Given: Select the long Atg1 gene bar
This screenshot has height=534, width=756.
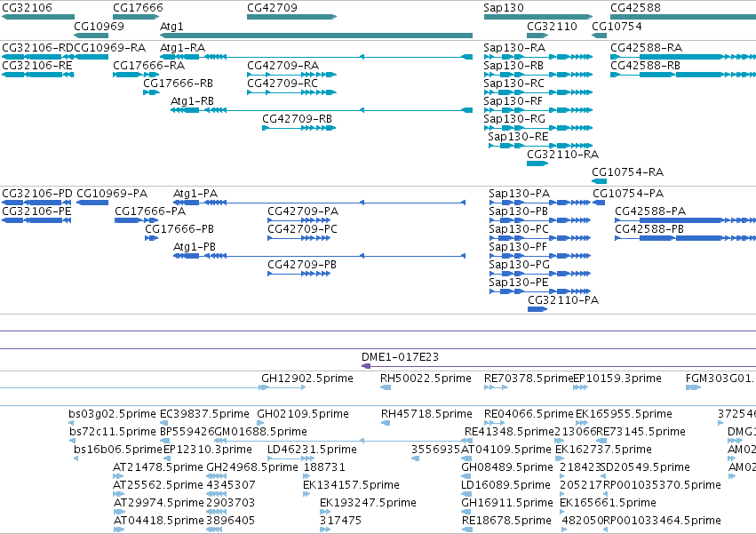Looking at the screenshot, I should point(316,36).
